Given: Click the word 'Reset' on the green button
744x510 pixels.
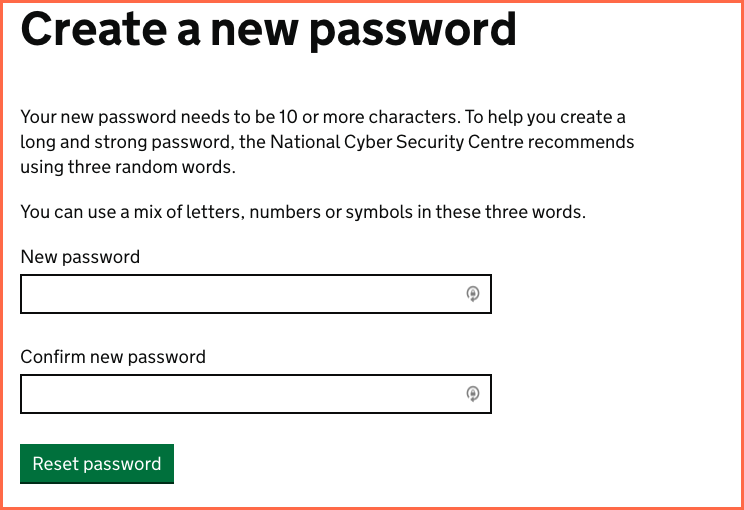Looking at the screenshot, I should pos(55,464).
